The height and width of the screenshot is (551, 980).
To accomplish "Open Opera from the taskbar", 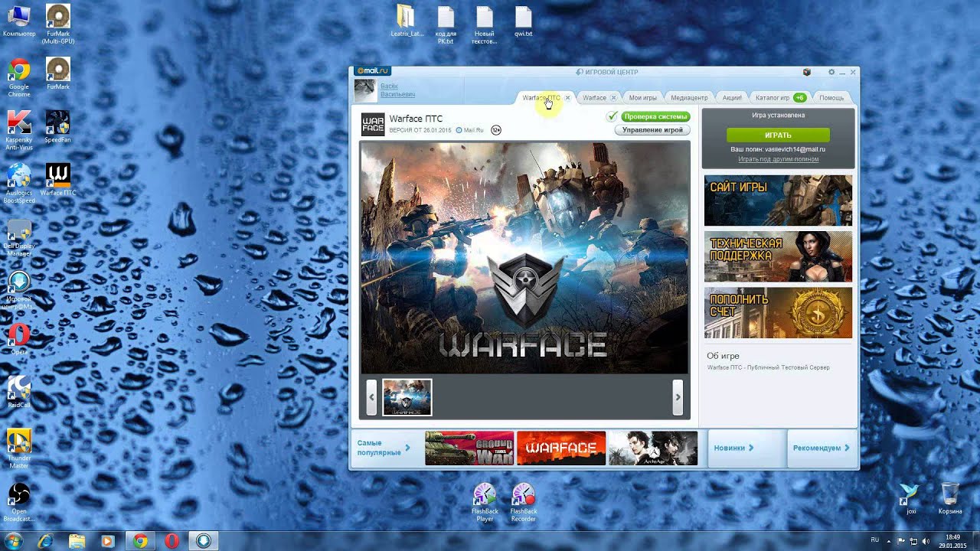I will tap(171, 541).
